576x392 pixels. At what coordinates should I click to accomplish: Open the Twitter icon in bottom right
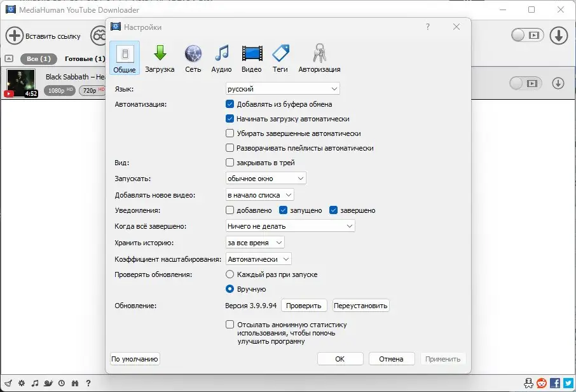(x=569, y=383)
